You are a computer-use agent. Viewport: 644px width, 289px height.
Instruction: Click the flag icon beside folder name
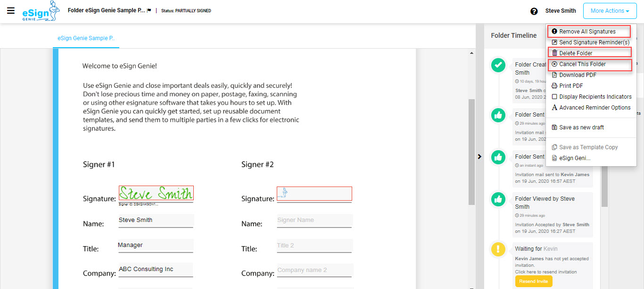point(149,10)
